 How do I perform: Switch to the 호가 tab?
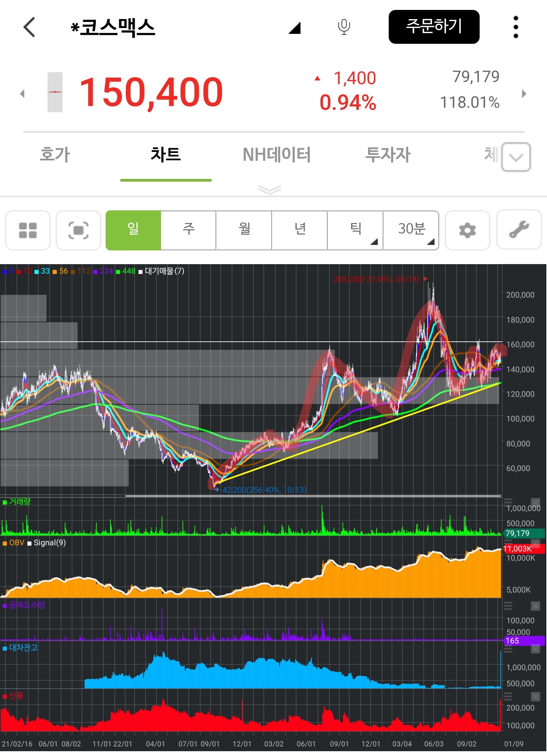pos(55,155)
